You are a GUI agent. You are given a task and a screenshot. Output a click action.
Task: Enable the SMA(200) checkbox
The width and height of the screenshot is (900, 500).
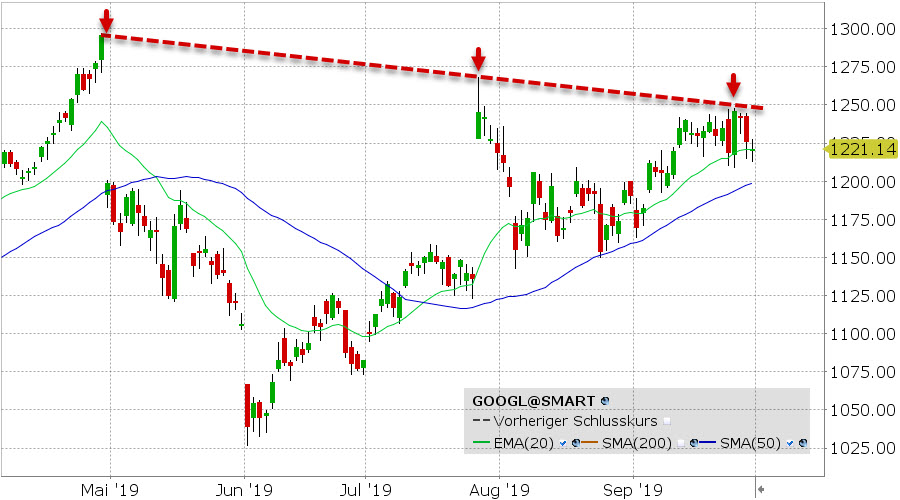click(681, 443)
